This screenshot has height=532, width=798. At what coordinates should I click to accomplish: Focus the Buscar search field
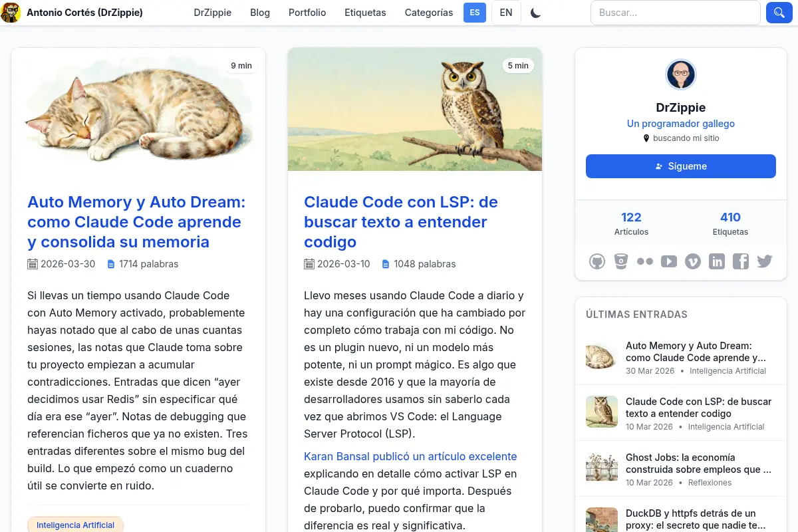pyautogui.click(x=676, y=13)
